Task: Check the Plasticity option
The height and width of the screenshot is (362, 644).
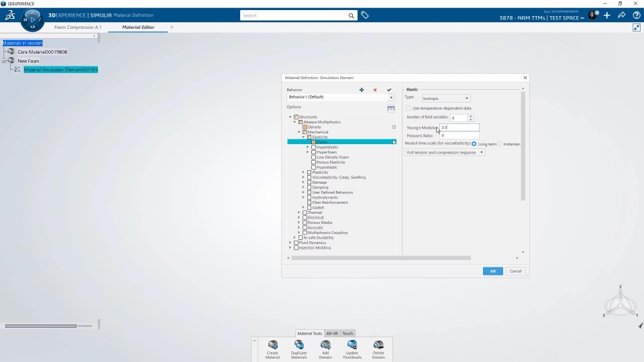Action: pyautogui.click(x=309, y=172)
